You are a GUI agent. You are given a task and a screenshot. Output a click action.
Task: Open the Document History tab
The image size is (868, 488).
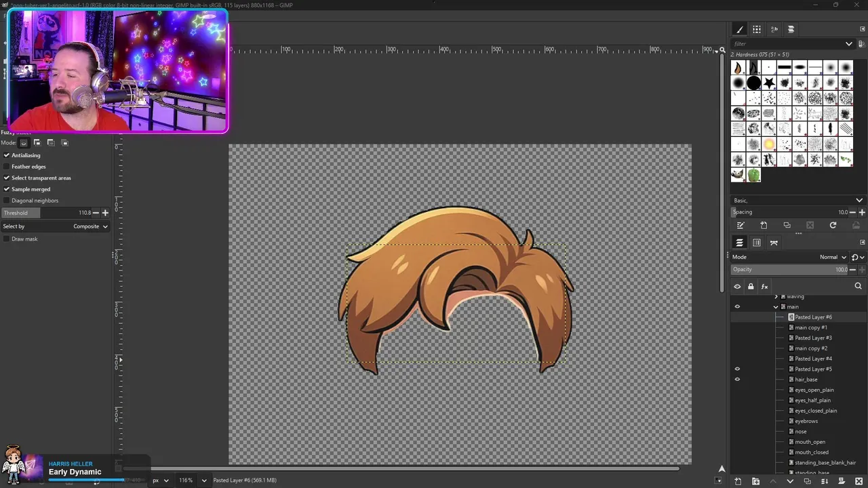tap(791, 29)
